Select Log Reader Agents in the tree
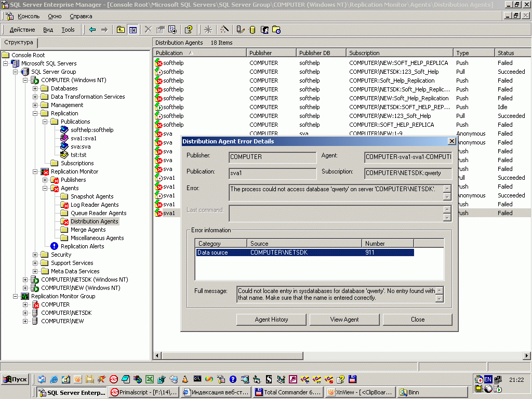 [95, 205]
